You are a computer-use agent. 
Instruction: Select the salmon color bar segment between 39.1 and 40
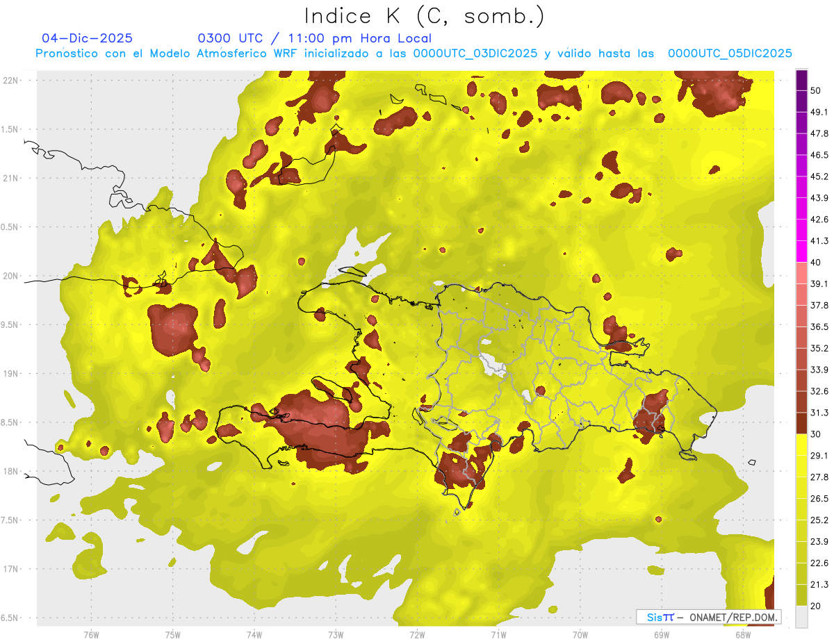[801, 273]
